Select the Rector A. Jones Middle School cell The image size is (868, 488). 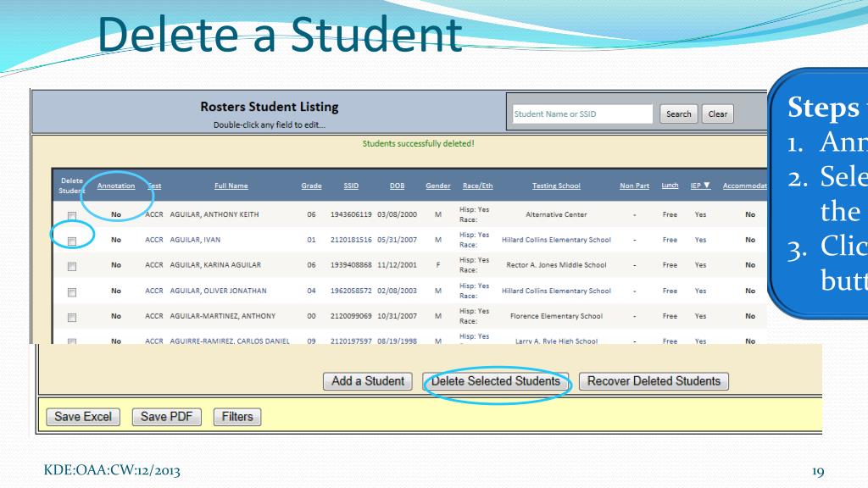[x=556, y=265]
